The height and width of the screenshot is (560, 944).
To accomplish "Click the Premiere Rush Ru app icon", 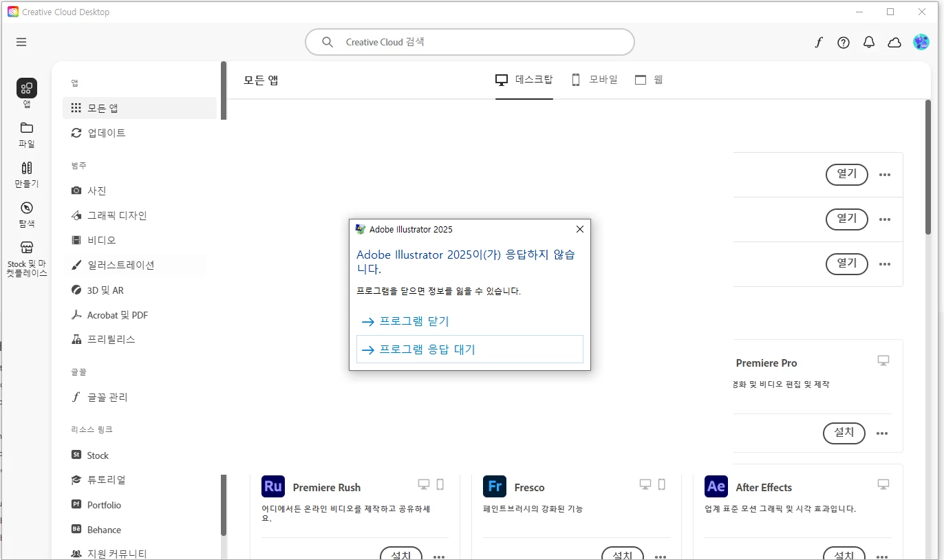I will coord(273,486).
